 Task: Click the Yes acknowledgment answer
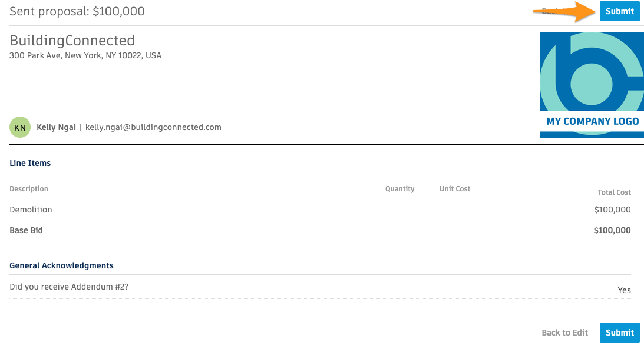click(624, 290)
